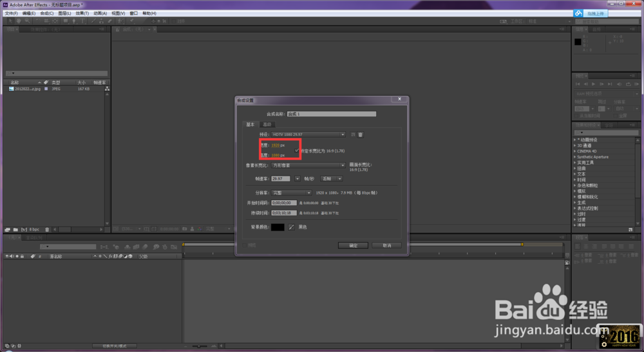The image size is (644, 352).
Task: Open pixel aspect ratio dropdown
Action: click(x=308, y=165)
